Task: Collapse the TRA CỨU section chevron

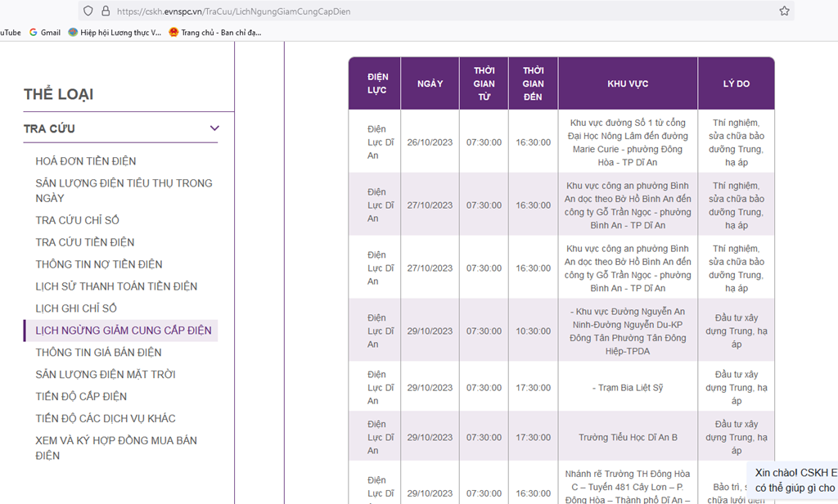Action: point(214,128)
